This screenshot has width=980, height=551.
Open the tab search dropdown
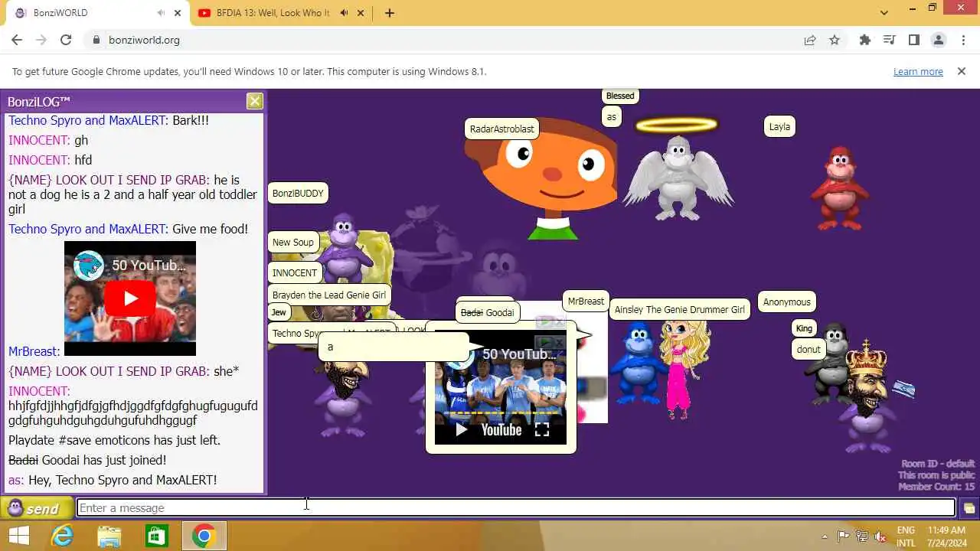tap(884, 13)
